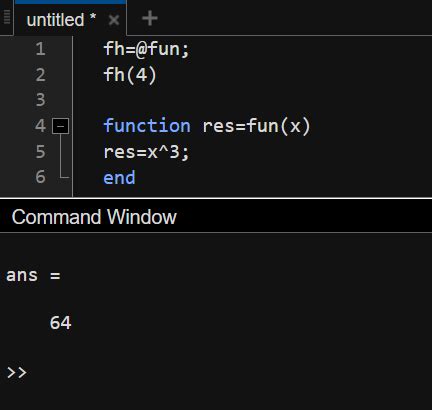The width and height of the screenshot is (432, 410).
Task: Click line number 4 in the gutter
Action: point(40,126)
